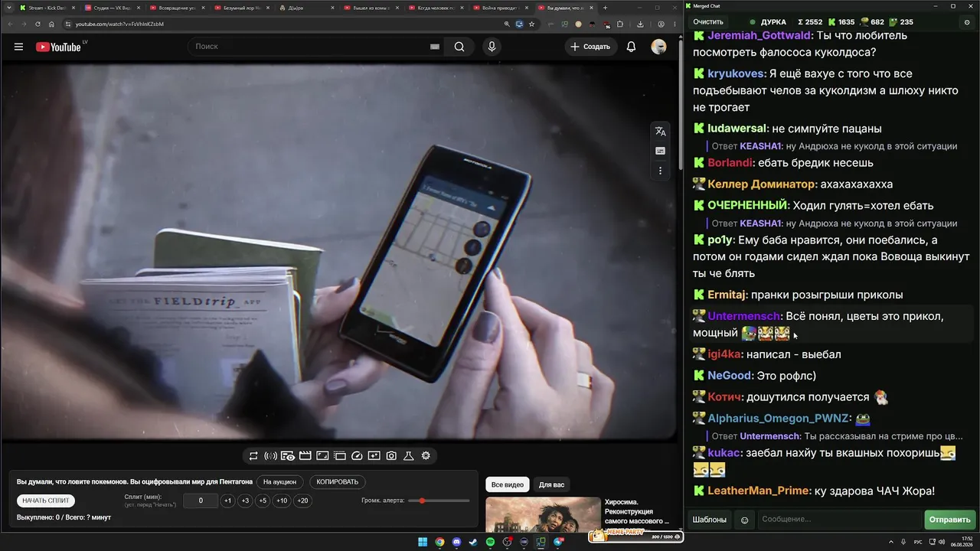Viewport: 980px width, 551px height.
Task: Add +20 minutes to the split
Action: point(302,500)
